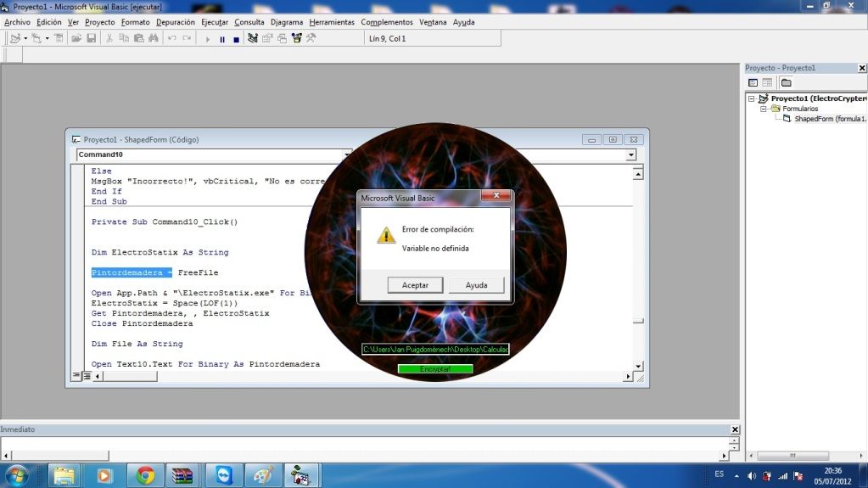Open the Menu Editor from toolbar
Viewport: 868px width, 488px height.
tap(59, 38)
